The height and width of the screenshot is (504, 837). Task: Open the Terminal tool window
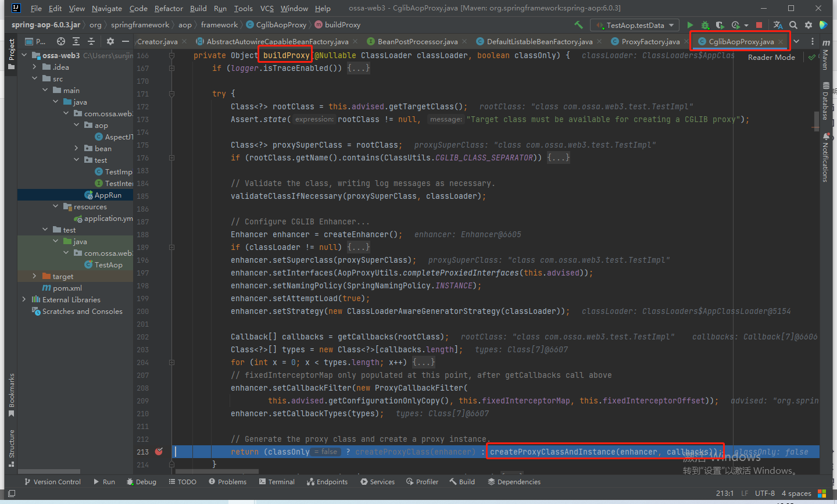(277, 481)
